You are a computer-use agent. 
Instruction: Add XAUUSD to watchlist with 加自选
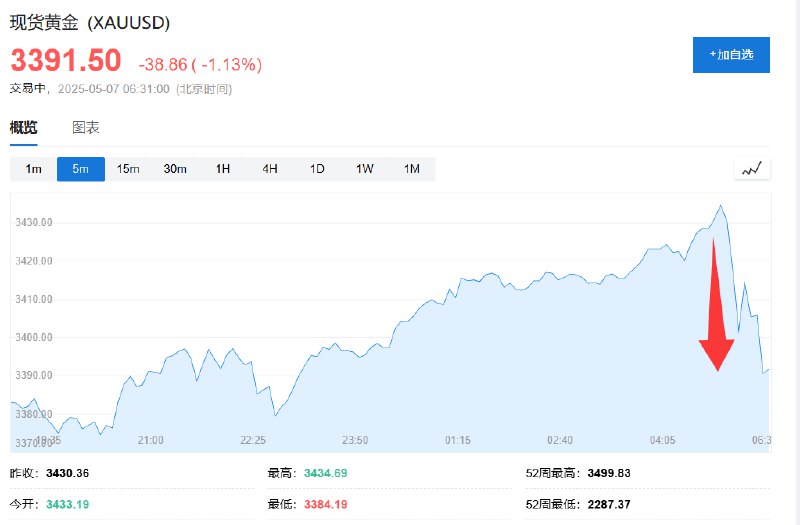pos(731,55)
